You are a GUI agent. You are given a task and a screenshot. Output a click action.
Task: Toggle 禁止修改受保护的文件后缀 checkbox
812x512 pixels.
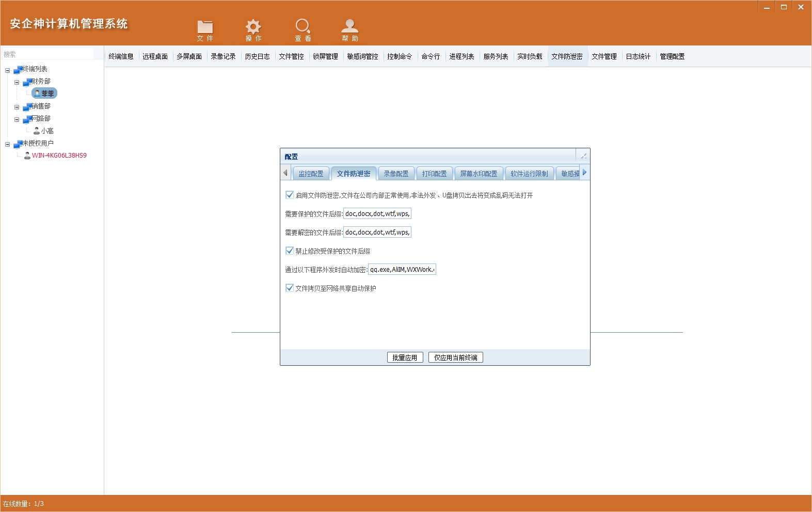(x=290, y=251)
